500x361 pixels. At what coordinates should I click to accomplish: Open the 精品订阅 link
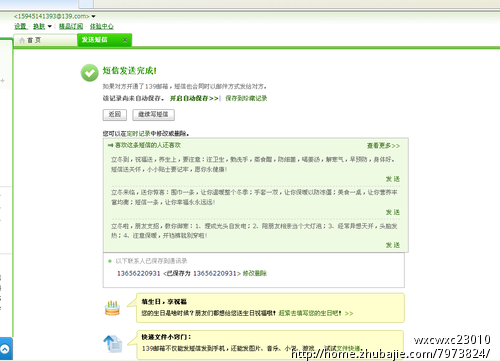[71, 26]
